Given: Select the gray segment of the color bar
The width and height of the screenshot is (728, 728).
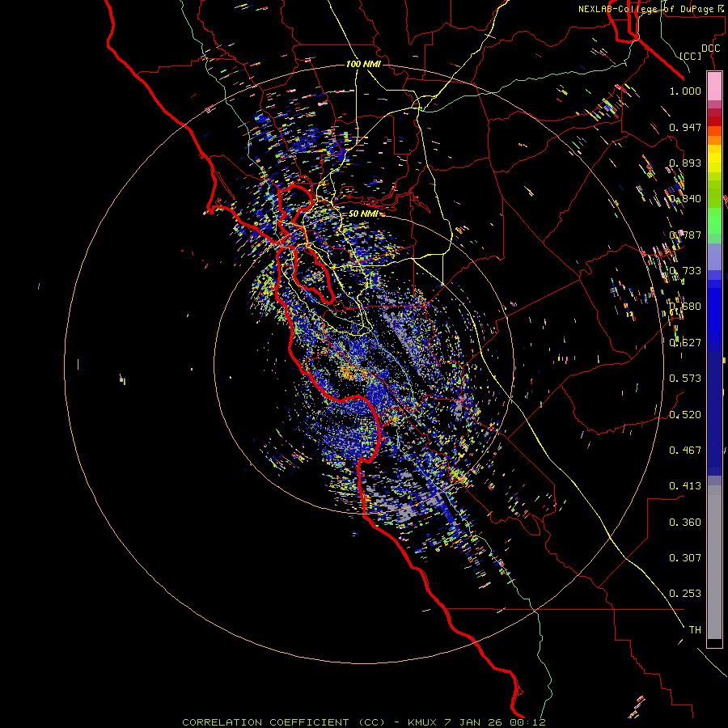Looking at the screenshot, I should coord(714,562).
